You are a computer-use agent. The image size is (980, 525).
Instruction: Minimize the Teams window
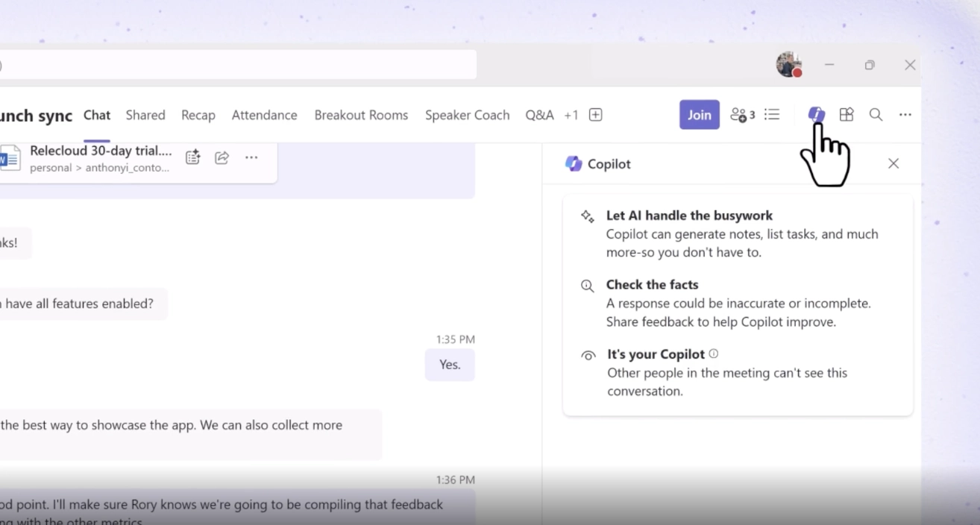coord(829,65)
